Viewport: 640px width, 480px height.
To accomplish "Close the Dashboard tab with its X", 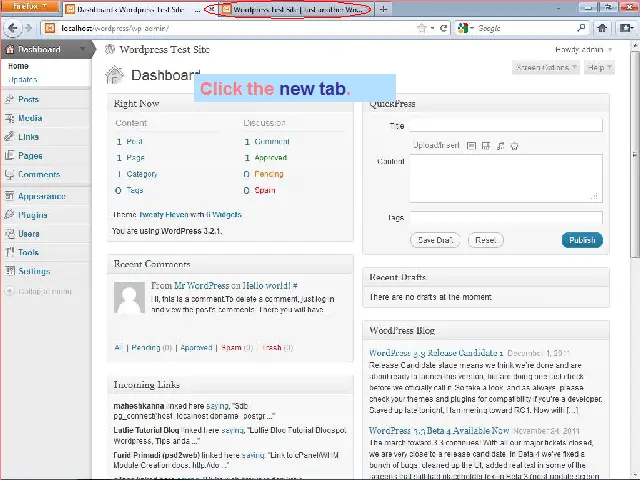I will pos(211,9).
